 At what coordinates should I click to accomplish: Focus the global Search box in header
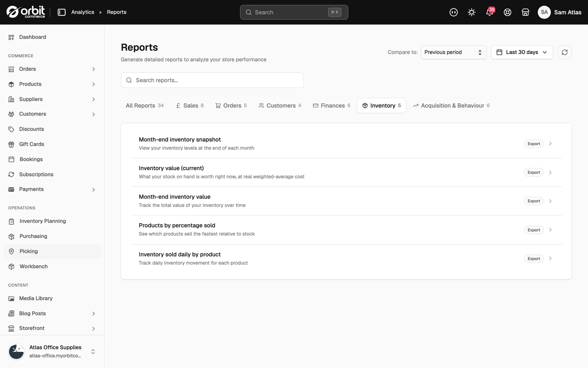(294, 12)
